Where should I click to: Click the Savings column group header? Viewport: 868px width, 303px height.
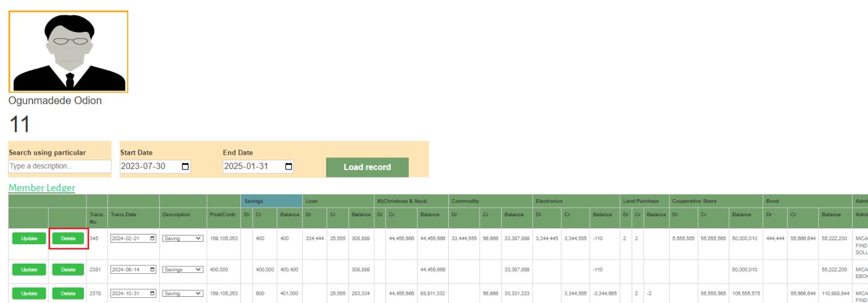[271, 201]
